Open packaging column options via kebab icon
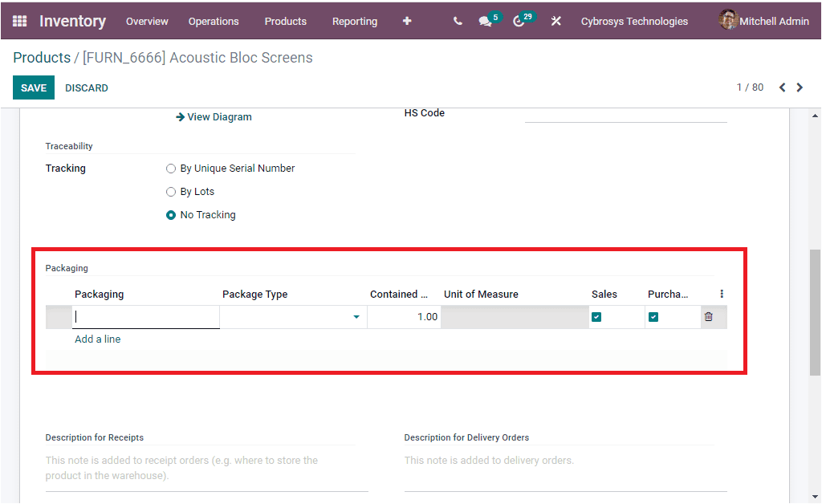 pyautogui.click(x=721, y=294)
